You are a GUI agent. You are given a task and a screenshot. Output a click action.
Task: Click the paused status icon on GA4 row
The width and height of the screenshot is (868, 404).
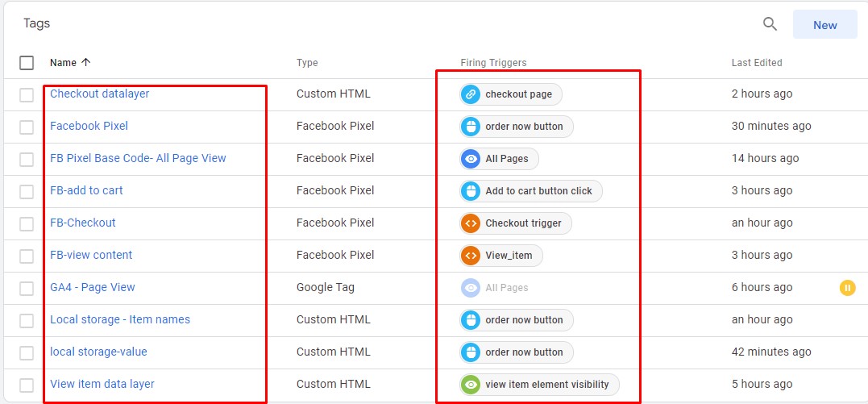847,287
